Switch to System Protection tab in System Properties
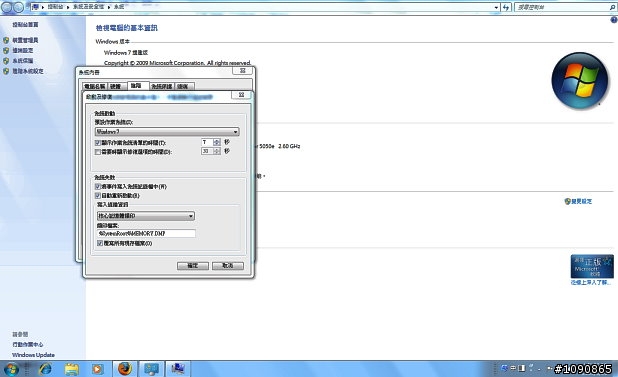618x377 pixels. 162,86
